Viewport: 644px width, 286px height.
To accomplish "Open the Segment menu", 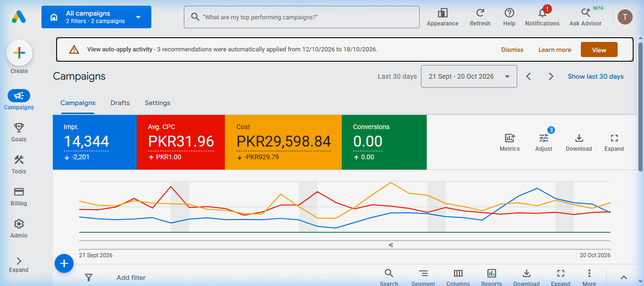I will (423, 278).
